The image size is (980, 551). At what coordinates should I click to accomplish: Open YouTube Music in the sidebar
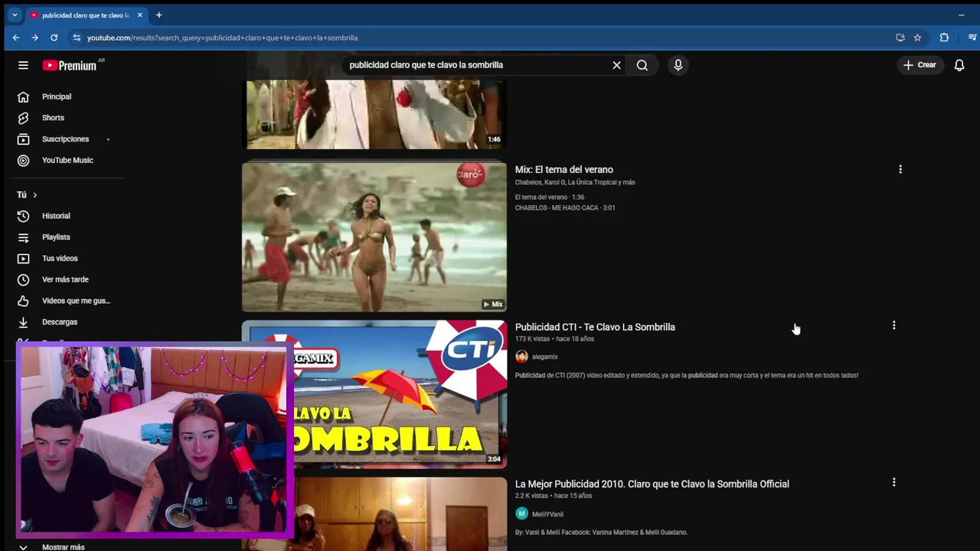69,160
